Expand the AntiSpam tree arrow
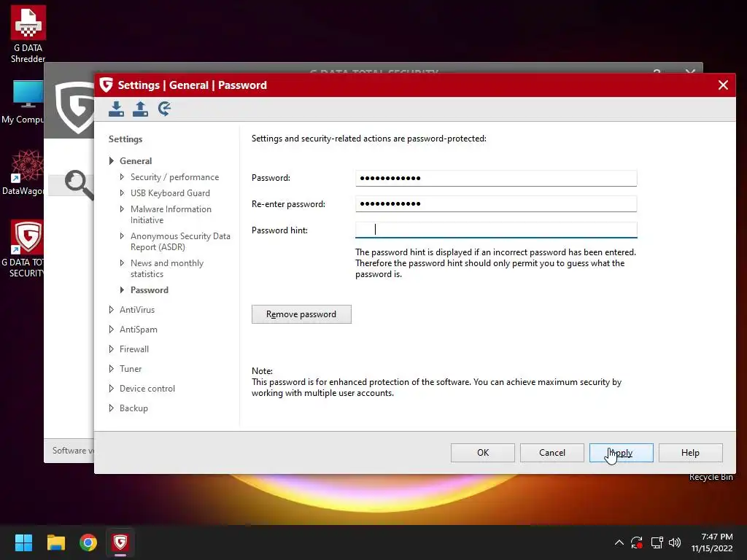Screen dimensions: 747x560 point(111,329)
